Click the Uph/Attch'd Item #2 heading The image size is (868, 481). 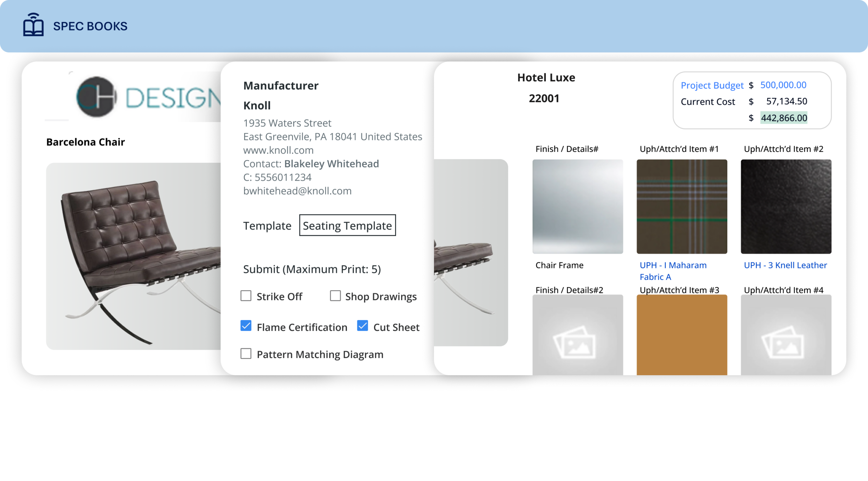783,149
